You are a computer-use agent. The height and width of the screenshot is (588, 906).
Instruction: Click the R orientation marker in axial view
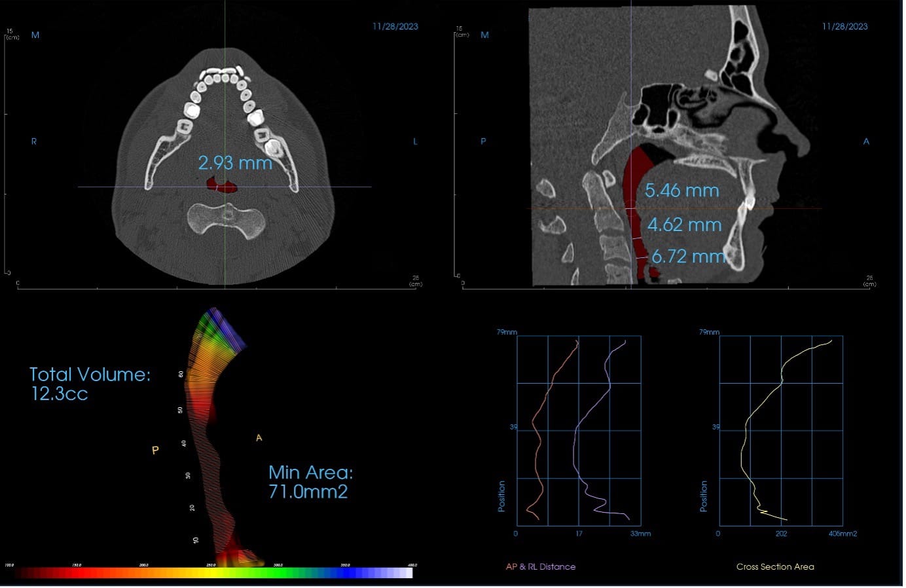pyautogui.click(x=34, y=141)
